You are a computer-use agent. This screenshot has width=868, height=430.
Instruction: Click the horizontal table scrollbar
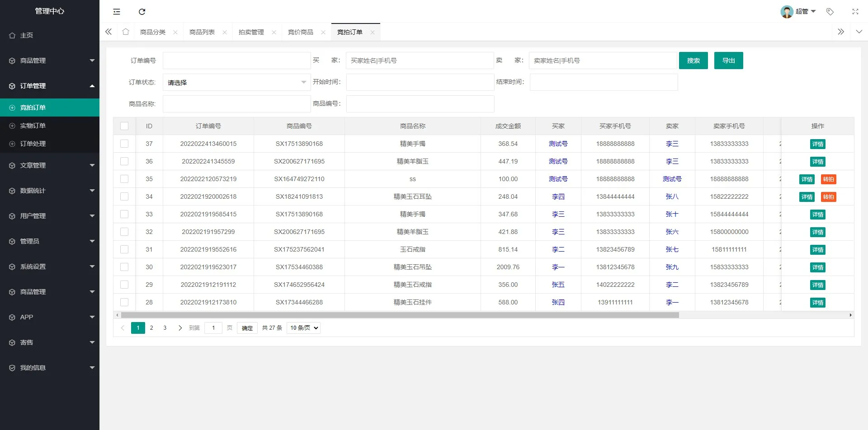(400, 315)
